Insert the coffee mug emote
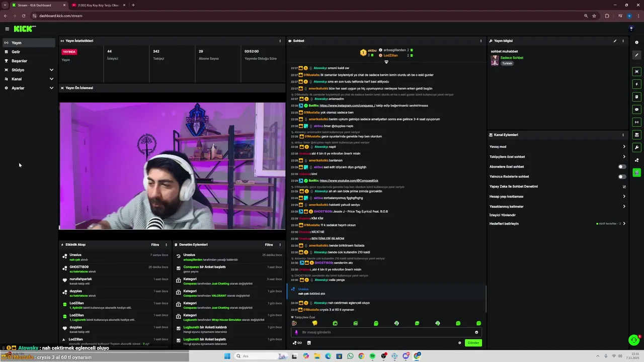644x362 pixels. point(294,323)
